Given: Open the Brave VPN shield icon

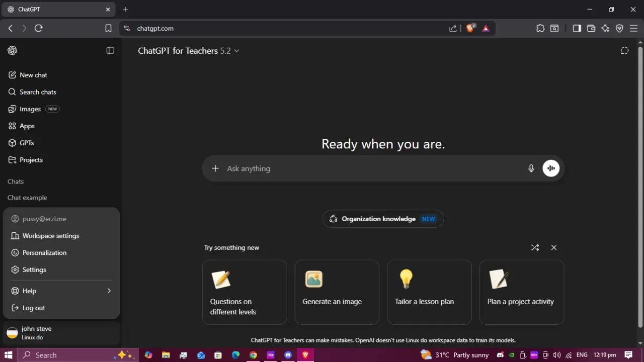Looking at the screenshot, I should pos(619,29).
